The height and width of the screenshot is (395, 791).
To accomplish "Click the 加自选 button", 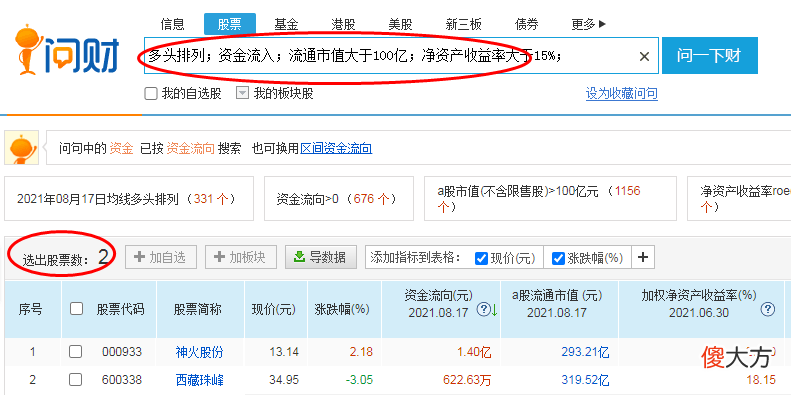I will tap(160, 257).
